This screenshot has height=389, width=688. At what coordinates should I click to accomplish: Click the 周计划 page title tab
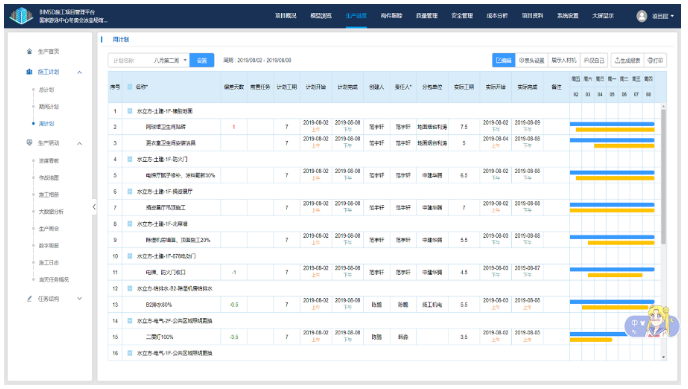click(x=121, y=39)
